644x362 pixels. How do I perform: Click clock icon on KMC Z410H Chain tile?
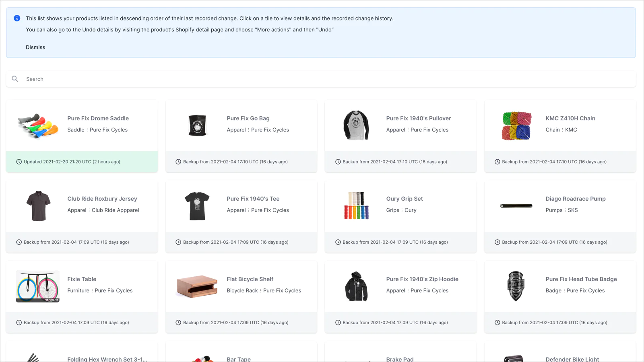497,162
